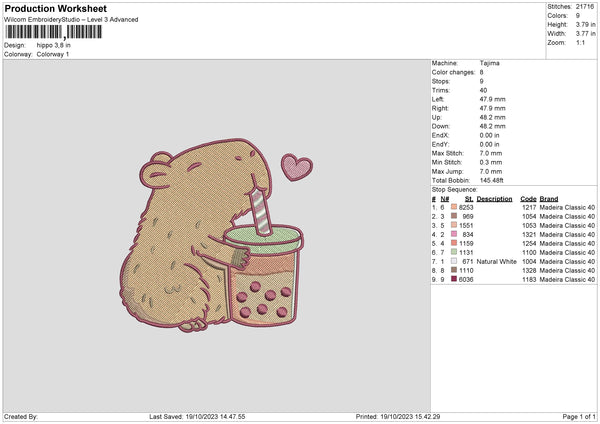Click the pink heart in the design
The image size is (600, 424).
click(295, 167)
